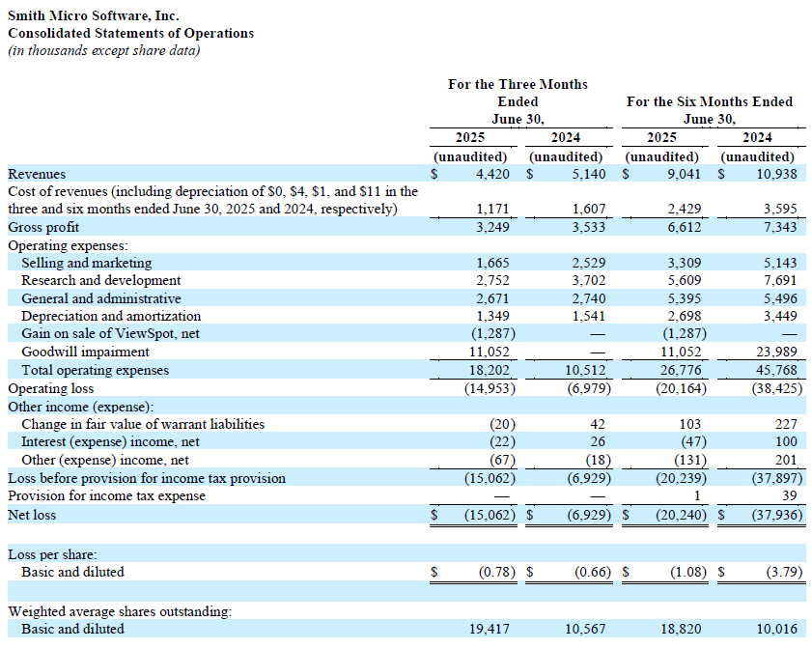Click 'Selling and marketing' row label
Image resolution: width=812 pixels, height=649 pixels.
tap(87, 263)
